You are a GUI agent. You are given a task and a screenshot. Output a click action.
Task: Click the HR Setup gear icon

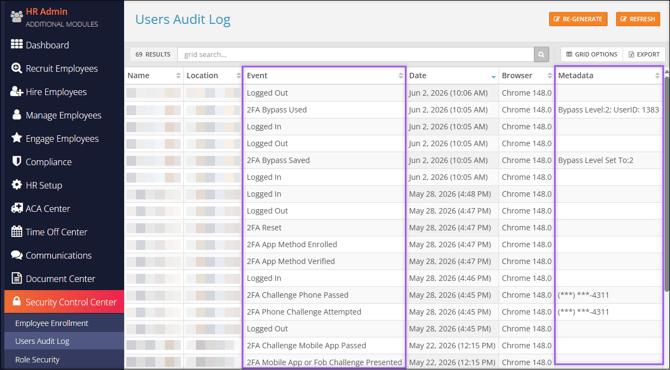(x=17, y=185)
